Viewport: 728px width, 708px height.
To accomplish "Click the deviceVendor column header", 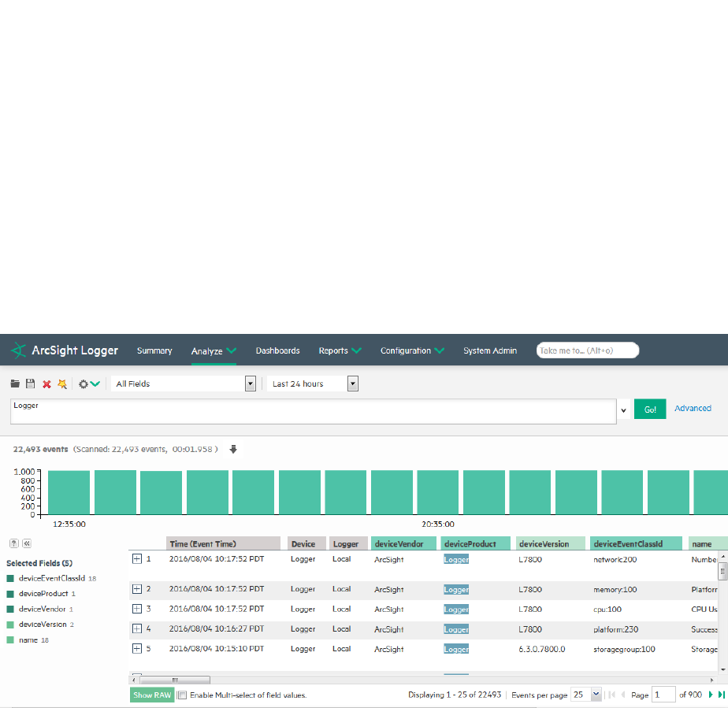I will point(403,543).
